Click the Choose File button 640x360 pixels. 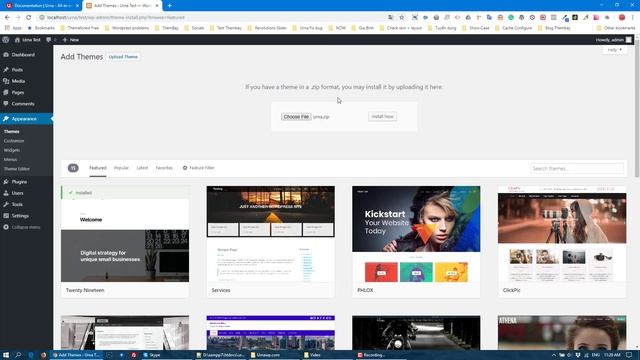click(296, 117)
